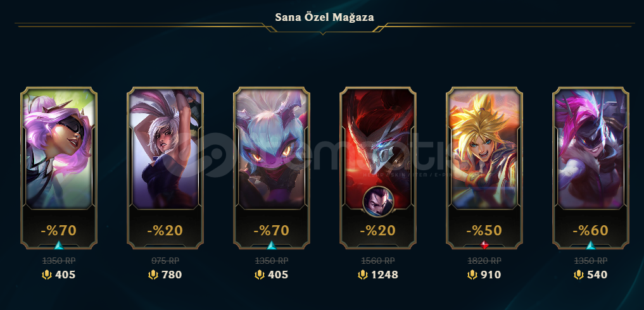The image size is (644, 310).
Task: Click the RP coin icon beside 780
Action: click(153, 275)
